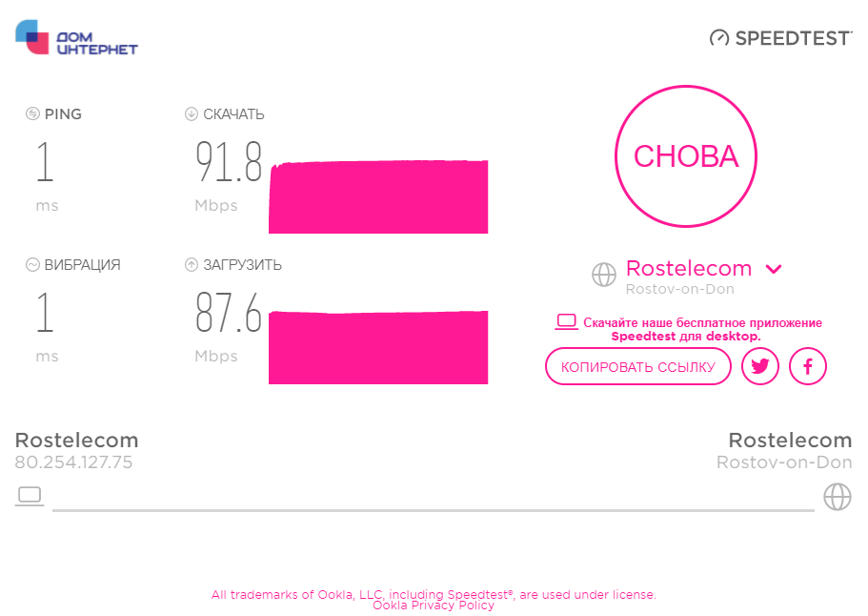
Task: Open the Rostelecom server selector name
Action: 689,268
